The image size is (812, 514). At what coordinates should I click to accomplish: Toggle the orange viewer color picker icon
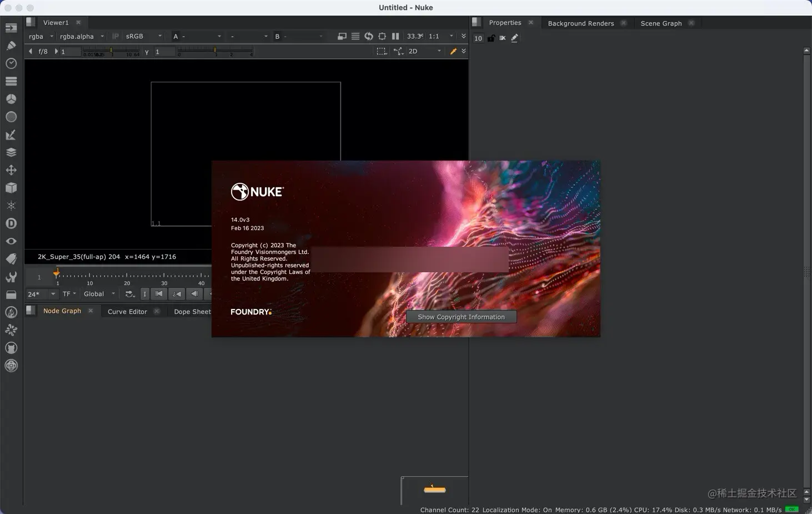pyautogui.click(x=453, y=51)
